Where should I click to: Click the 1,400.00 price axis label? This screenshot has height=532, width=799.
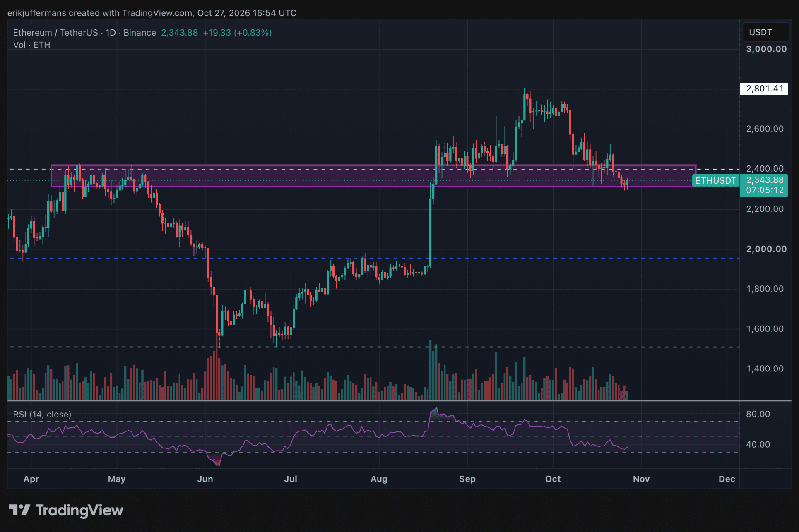tap(765, 369)
